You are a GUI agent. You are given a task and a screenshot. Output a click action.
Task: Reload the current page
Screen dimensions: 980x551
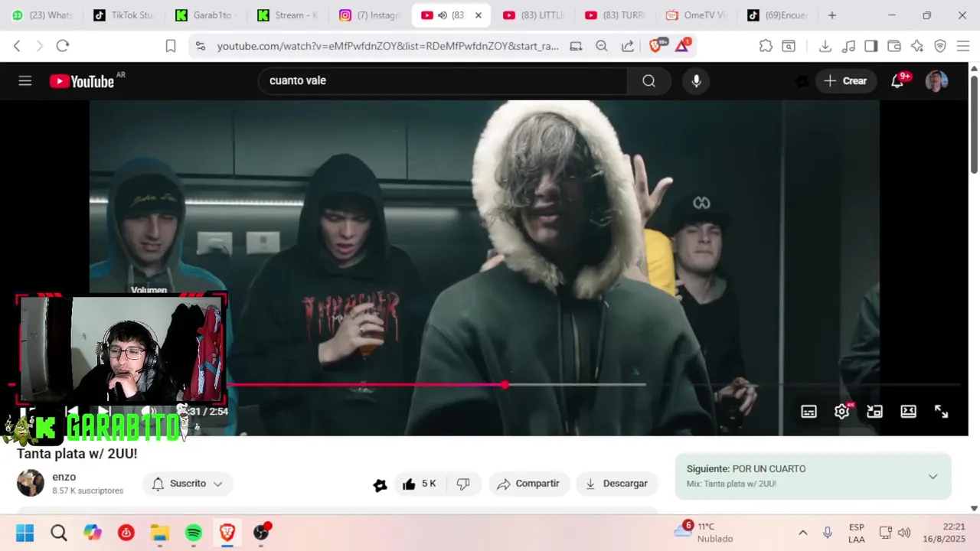tap(63, 46)
